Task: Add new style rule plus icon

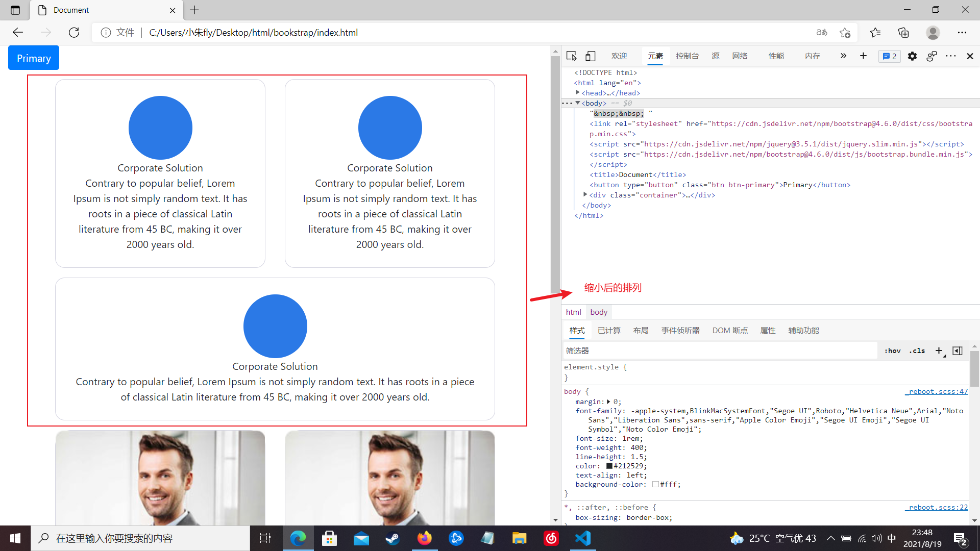Action: click(939, 350)
